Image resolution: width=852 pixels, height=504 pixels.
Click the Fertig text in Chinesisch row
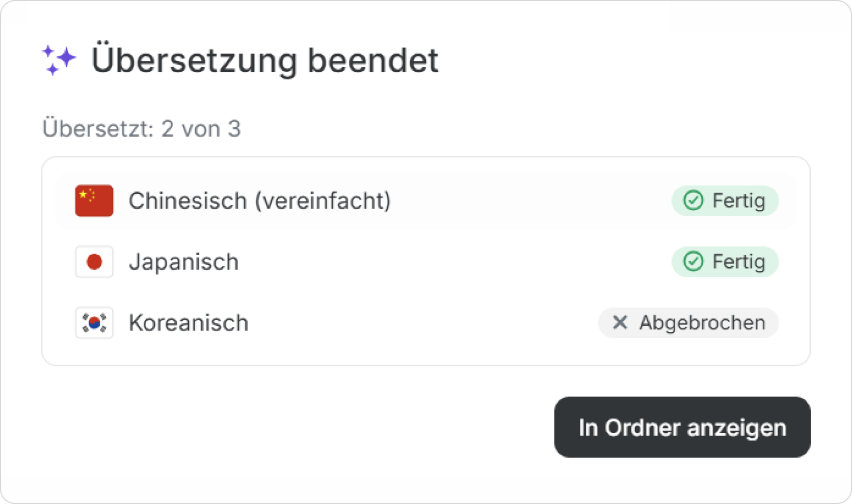[738, 201]
